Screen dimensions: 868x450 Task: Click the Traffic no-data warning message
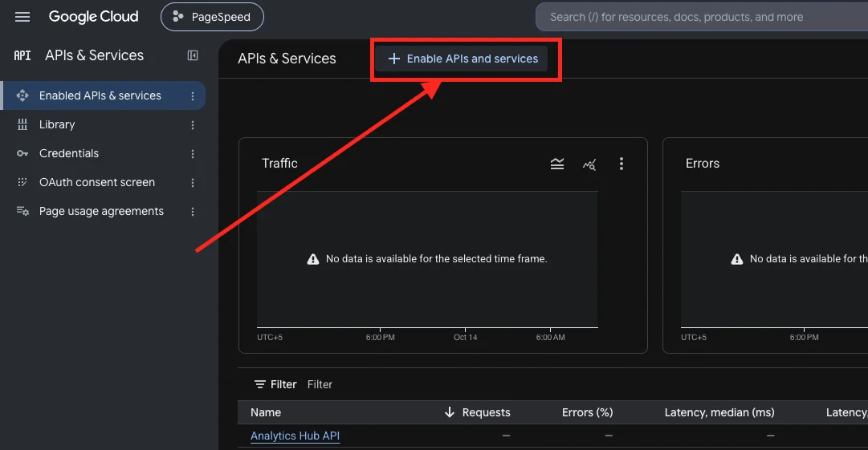click(x=427, y=259)
